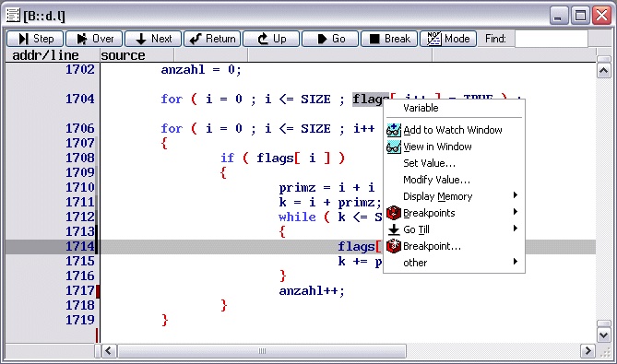Click the Step toolbar button
This screenshot has width=617, height=364.
[35, 39]
